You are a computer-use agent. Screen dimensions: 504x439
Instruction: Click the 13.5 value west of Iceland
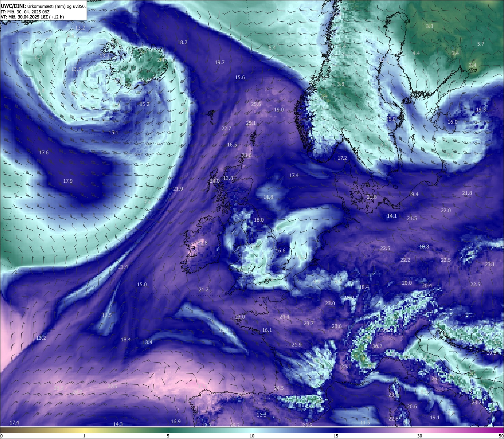(76, 69)
